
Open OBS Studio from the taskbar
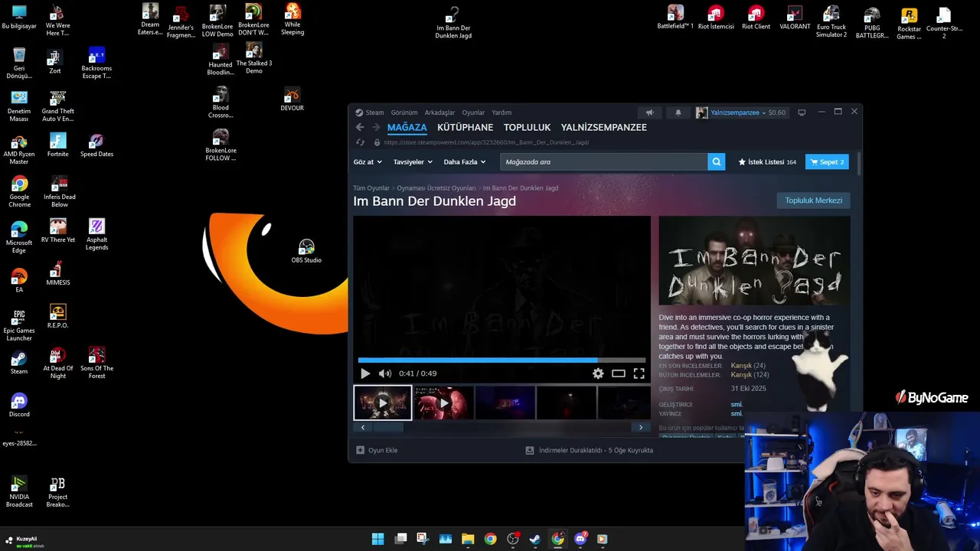tap(513, 539)
